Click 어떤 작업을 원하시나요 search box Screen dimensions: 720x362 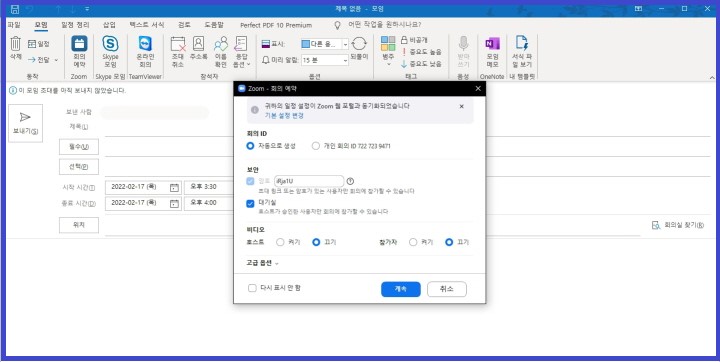pyautogui.click(x=385, y=25)
